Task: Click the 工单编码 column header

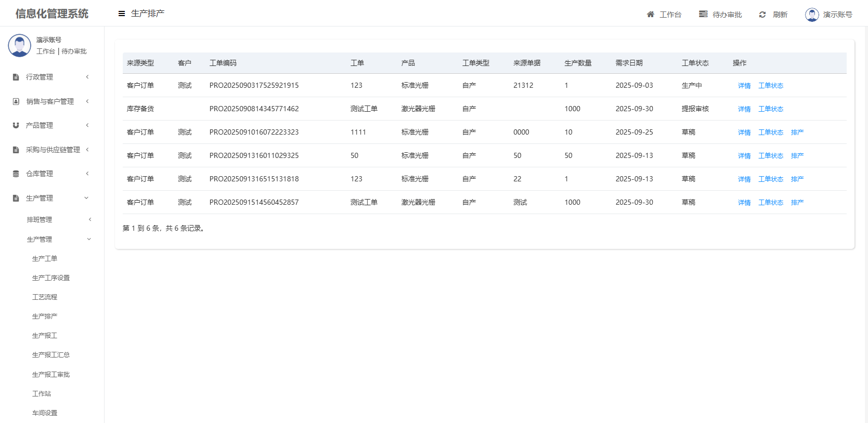Action: tap(223, 63)
